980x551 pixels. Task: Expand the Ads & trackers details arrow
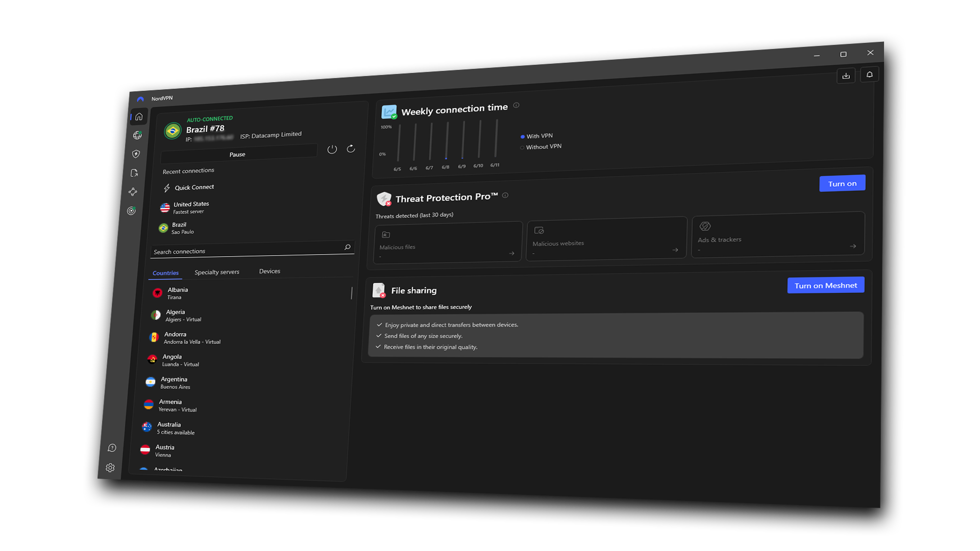click(853, 246)
